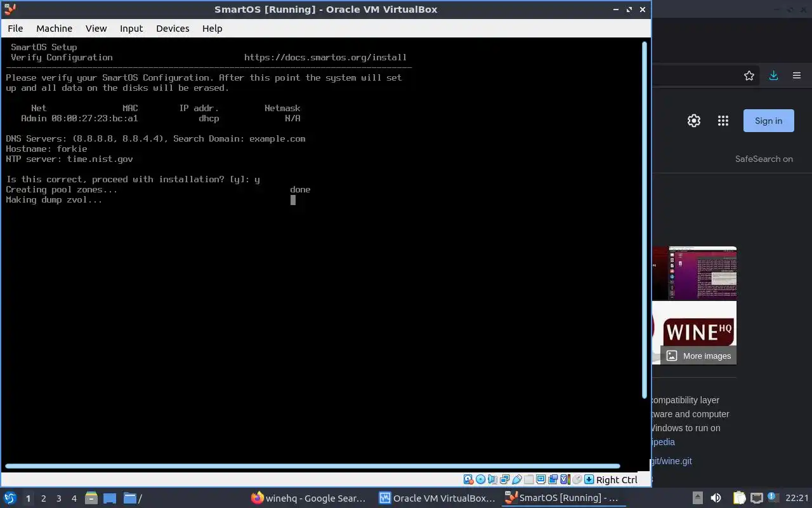The height and width of the screenshot is (508, 812).
Task: Click the Admin MAC address row
Action: pos(160,118)
